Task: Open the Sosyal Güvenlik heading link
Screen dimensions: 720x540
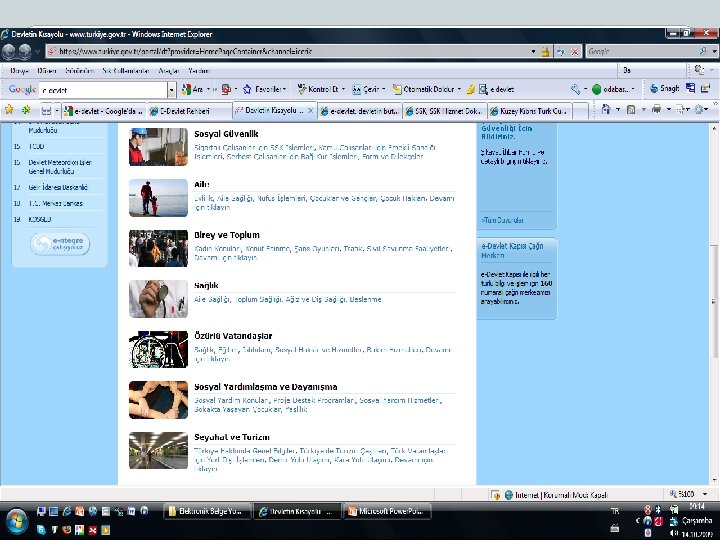Action: (226, 134)
